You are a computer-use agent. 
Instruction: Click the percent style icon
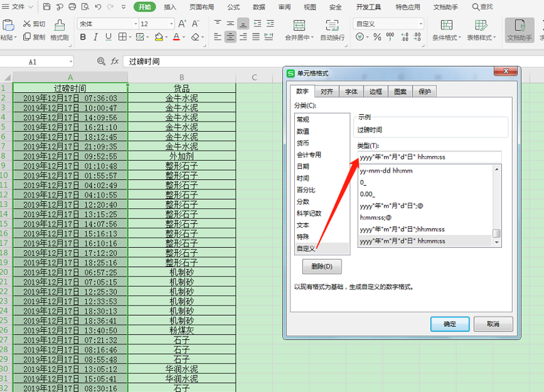coord(377,37)
